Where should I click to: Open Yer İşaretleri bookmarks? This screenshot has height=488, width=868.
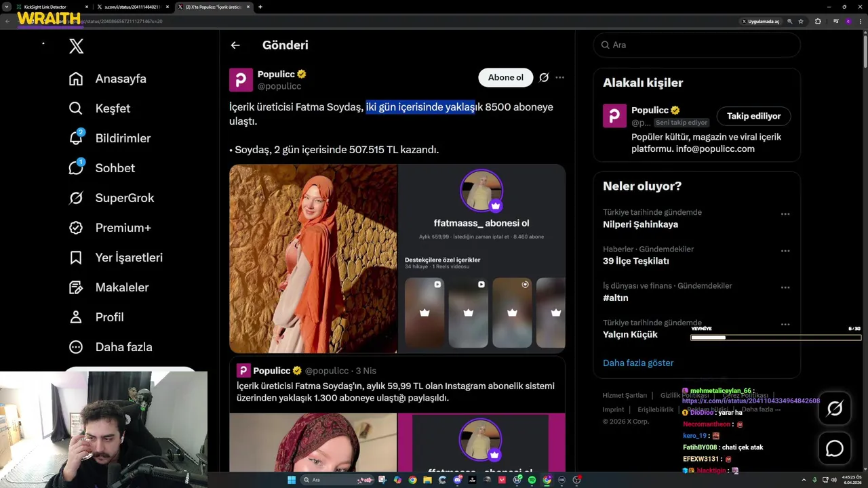pos(116,258)
